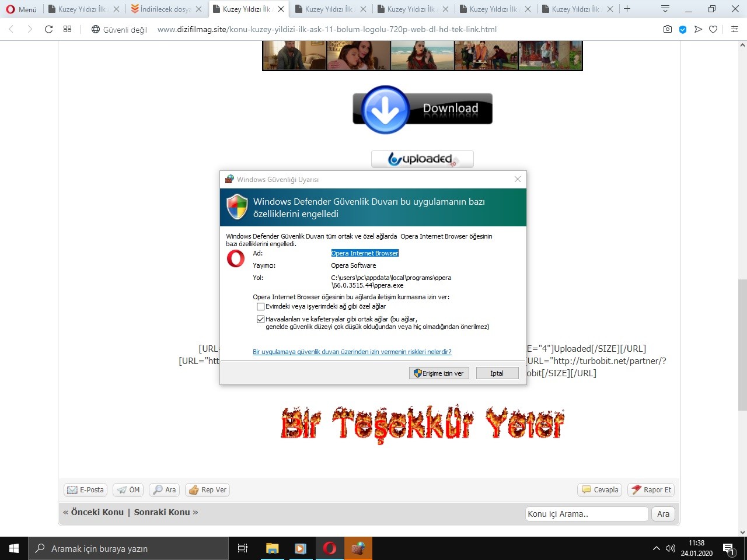This screenshot has height=560, width=747.
Task: Open the uploaded host link button
Action: tap(423, 159)
